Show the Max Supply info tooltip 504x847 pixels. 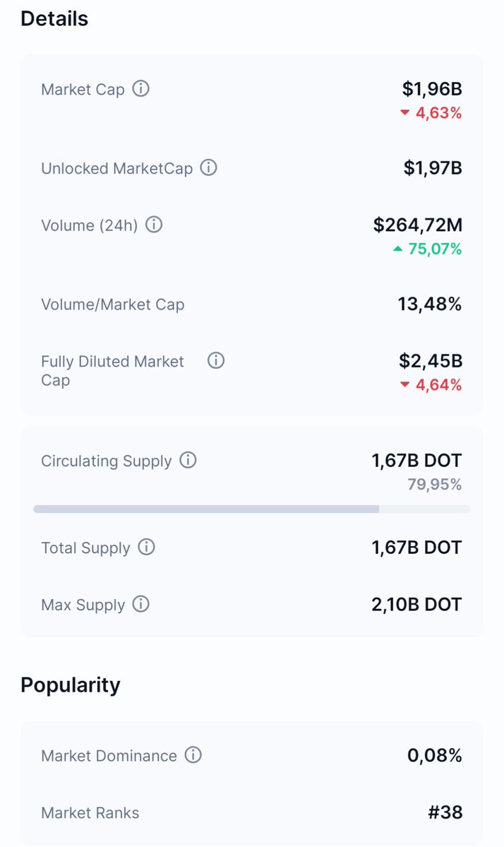141,605
